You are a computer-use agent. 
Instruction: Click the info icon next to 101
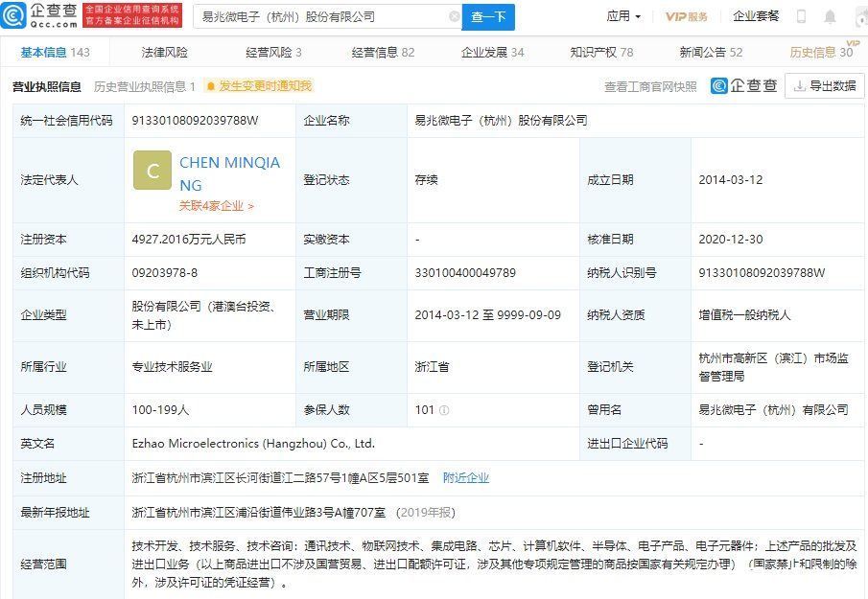444,410
